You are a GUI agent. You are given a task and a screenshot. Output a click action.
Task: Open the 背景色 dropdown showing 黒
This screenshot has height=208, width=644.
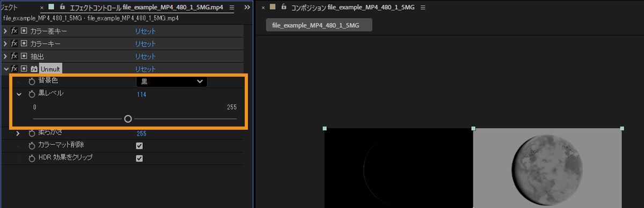tap(171, 81)
